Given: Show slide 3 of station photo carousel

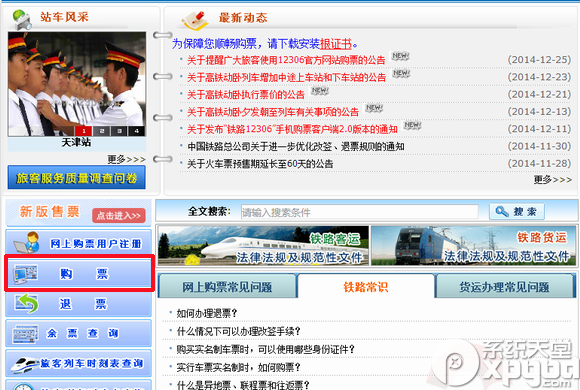Looking at the screenshot, I should click(119, 131).
